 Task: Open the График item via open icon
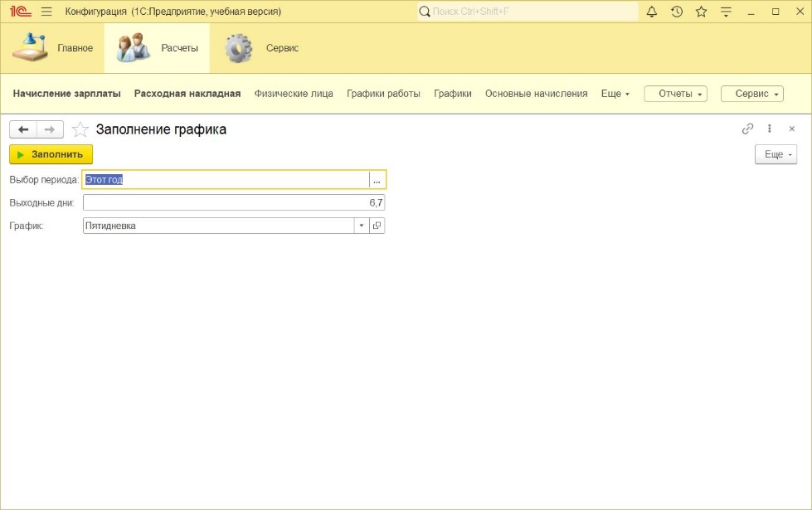pyautogui.click(x=377, y=226)
